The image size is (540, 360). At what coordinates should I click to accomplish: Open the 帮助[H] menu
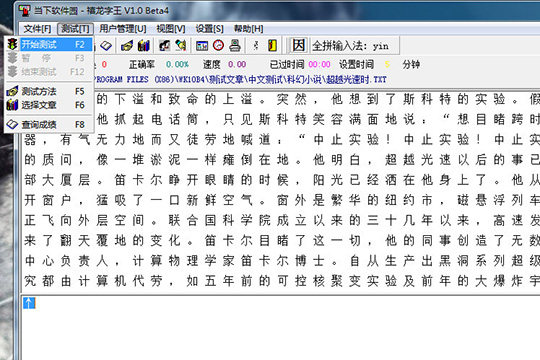[249, 29]
